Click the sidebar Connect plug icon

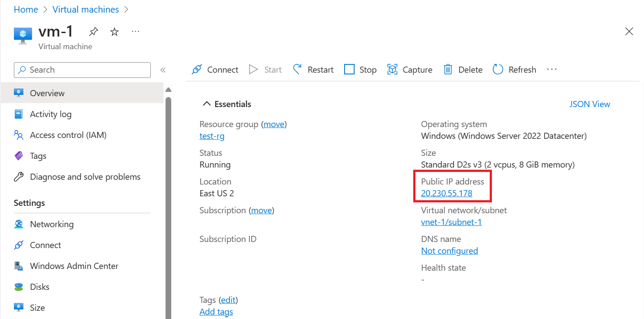click(19, 245)
